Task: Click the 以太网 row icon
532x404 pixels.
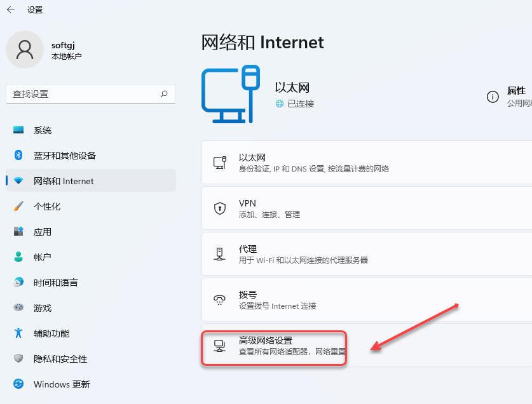Action: click(219, 163)
